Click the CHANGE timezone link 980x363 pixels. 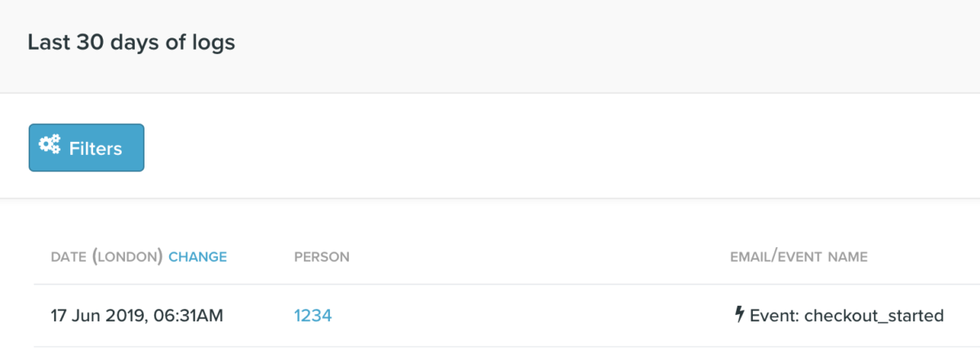click(198, 257)
